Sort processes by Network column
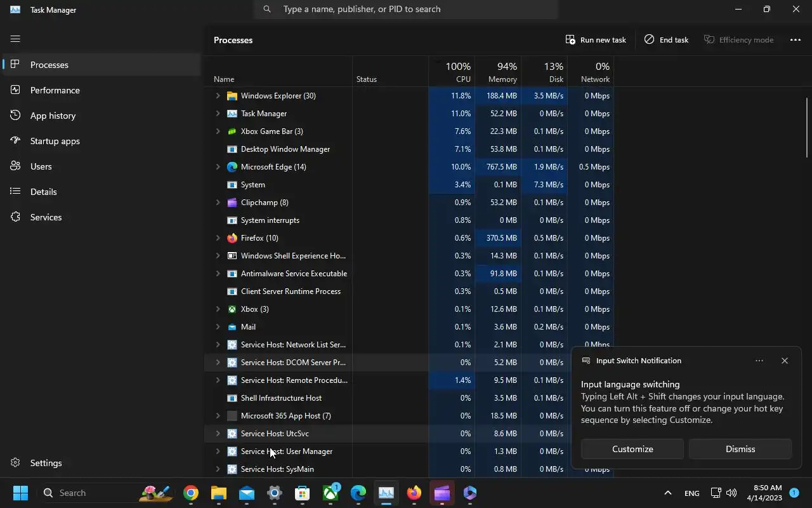Image resolution: width=812 pixels, height=508 pixels. pyautogui.click(x=590, y=71)
